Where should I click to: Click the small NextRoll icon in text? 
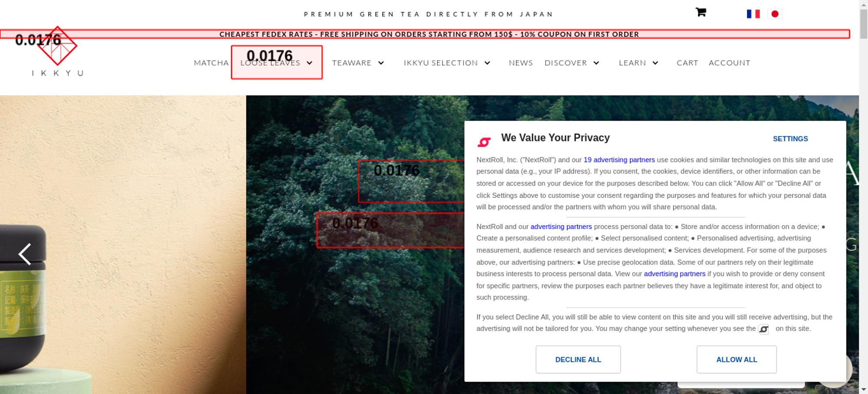click(763, 329)
